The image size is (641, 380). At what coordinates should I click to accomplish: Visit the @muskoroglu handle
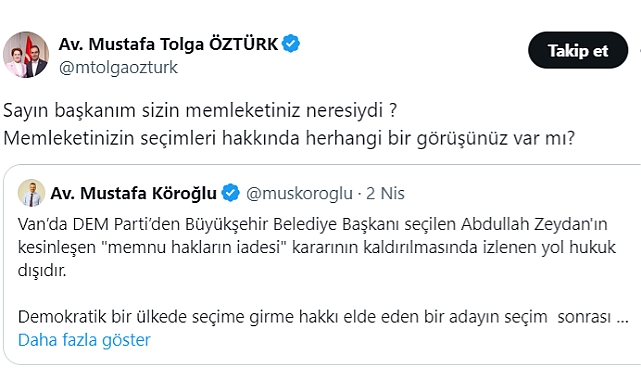pos(299,193)
